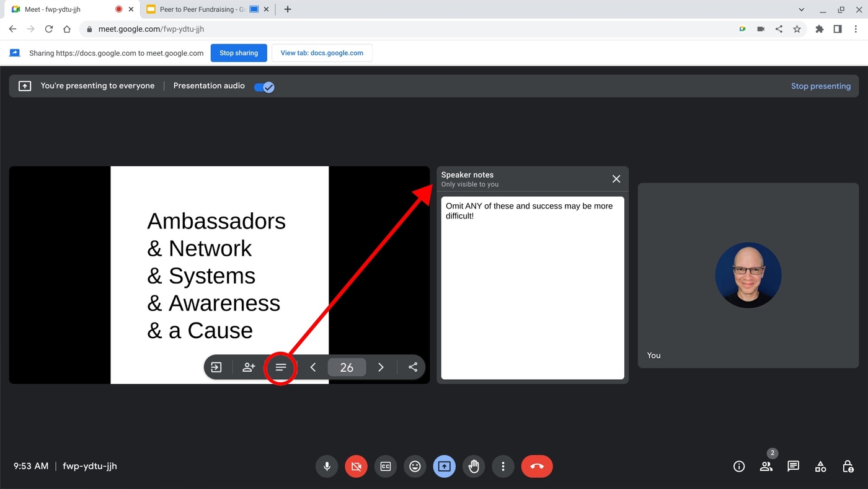Show the participants list
The image size is (868, 489).
[x=766, y=466]
